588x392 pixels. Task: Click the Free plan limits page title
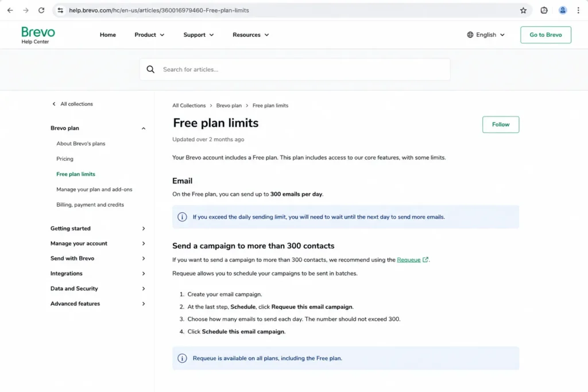tap(216, 123)
